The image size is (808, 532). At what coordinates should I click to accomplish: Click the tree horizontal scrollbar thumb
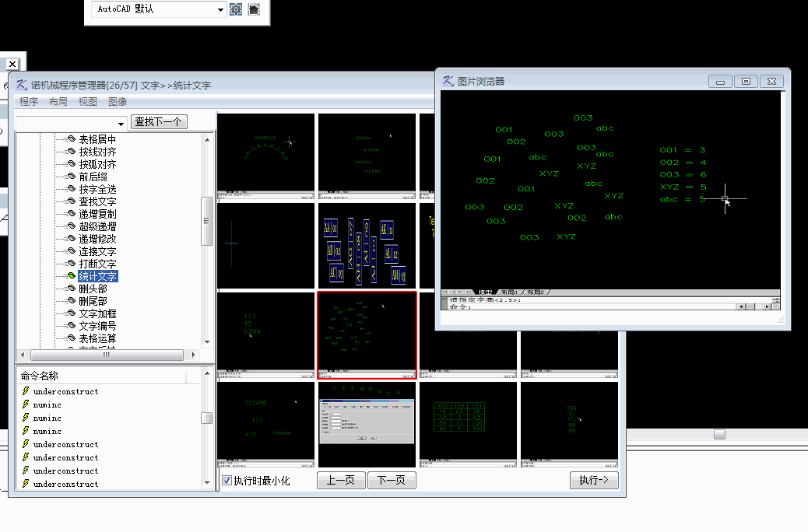click(x=107, y=355)
